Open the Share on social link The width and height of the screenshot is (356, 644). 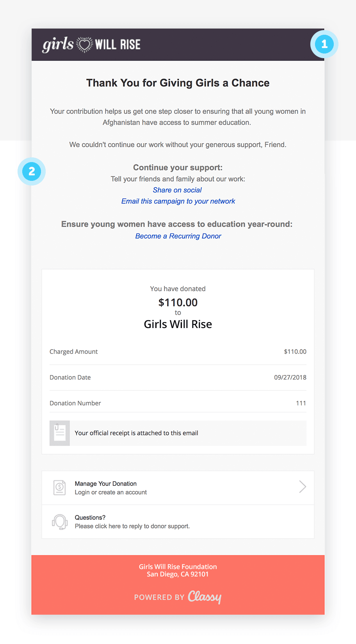tap(178, 190)
